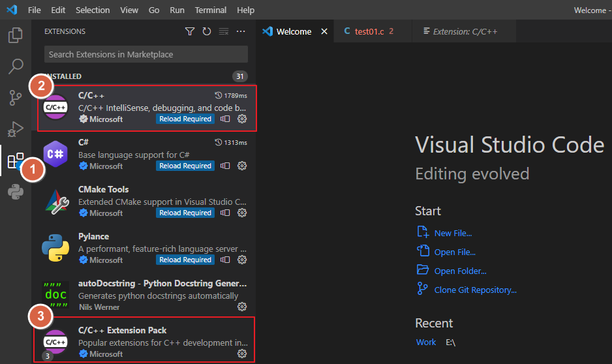
Task: Refresh the extensions list
Action: click(206, 31)
